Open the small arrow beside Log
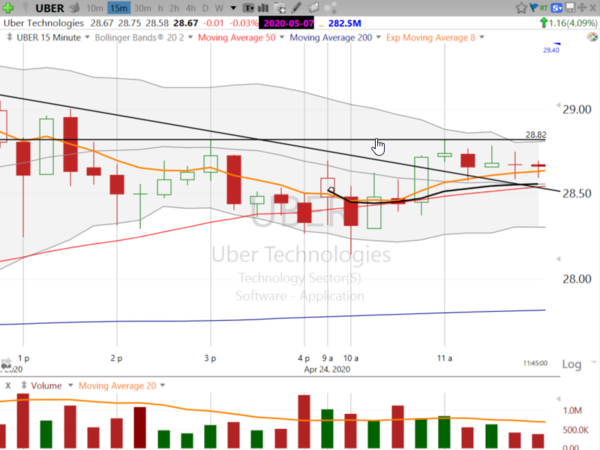 (593, 362)
